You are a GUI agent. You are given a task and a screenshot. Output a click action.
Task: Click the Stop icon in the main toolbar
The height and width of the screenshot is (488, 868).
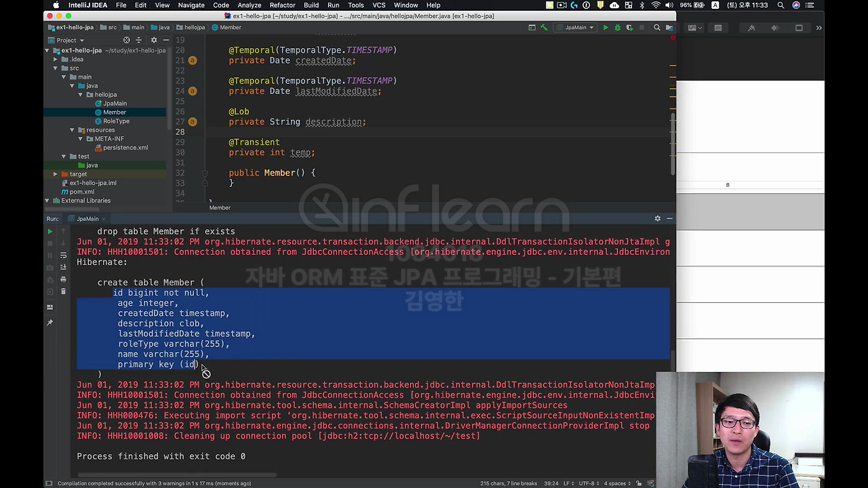coord(642,28)
